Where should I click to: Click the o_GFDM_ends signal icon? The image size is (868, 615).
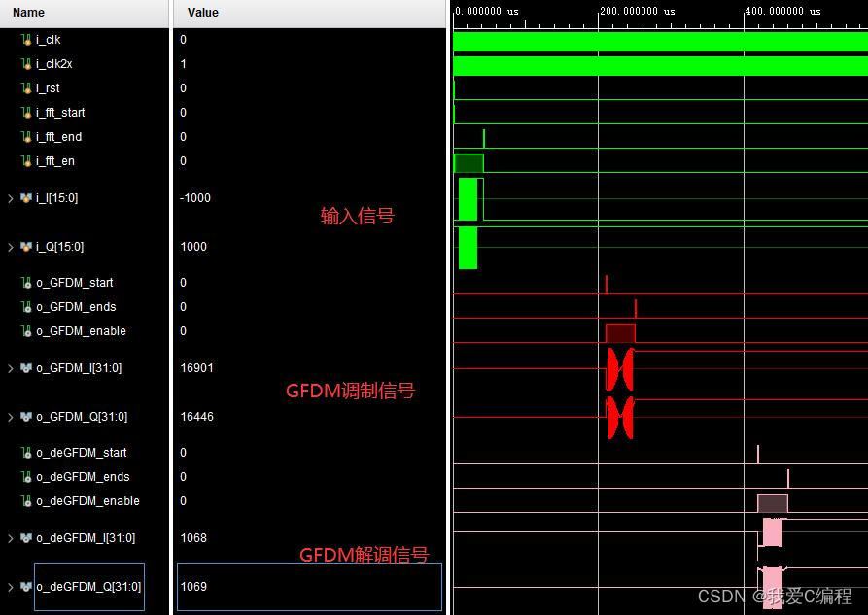26,307
